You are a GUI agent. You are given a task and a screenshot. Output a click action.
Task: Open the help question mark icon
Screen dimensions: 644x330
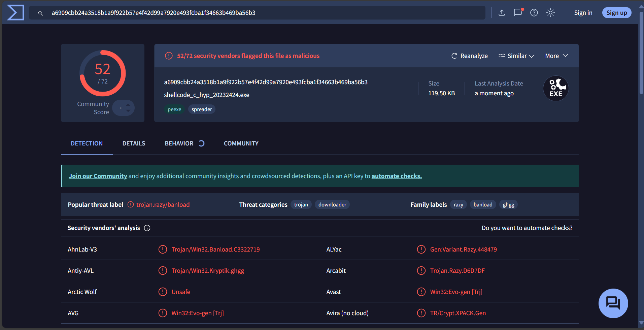click(534, 13)
